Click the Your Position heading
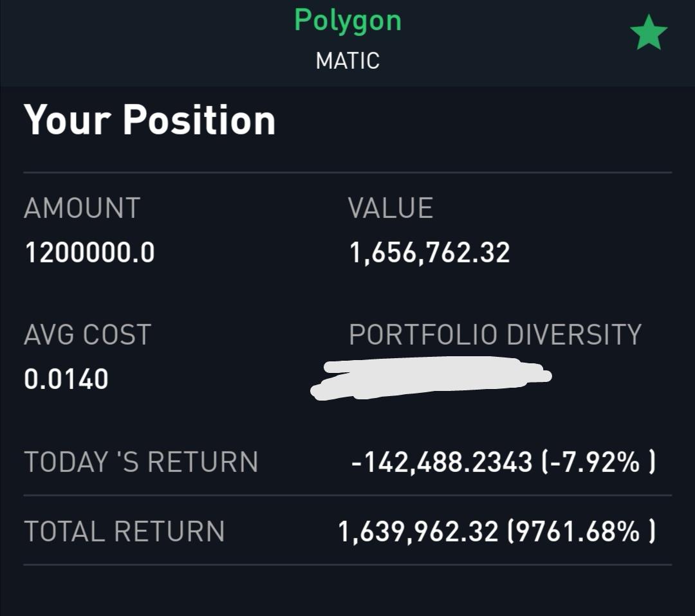The image size is (695, 616). [x=150, y=120]
